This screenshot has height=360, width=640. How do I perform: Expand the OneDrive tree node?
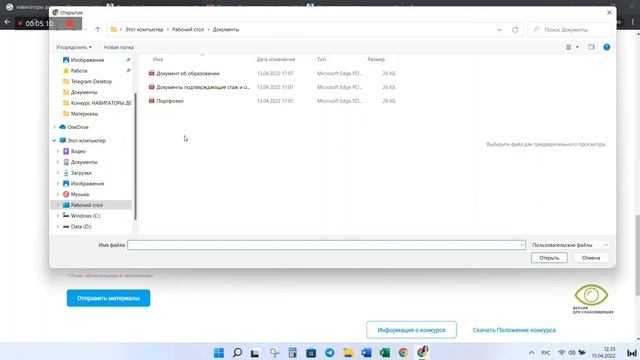54,127
